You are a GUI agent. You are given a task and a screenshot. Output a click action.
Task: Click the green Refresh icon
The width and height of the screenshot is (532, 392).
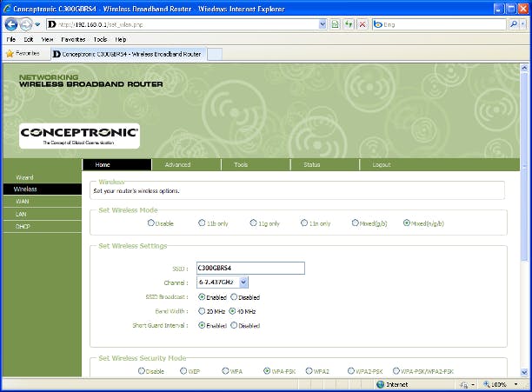pyautogui.click(x=349, y=24)
